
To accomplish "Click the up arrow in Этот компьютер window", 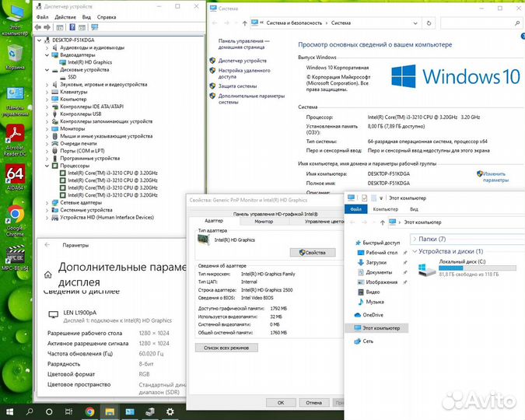I will pyautogui.click(x=382, y=222).
